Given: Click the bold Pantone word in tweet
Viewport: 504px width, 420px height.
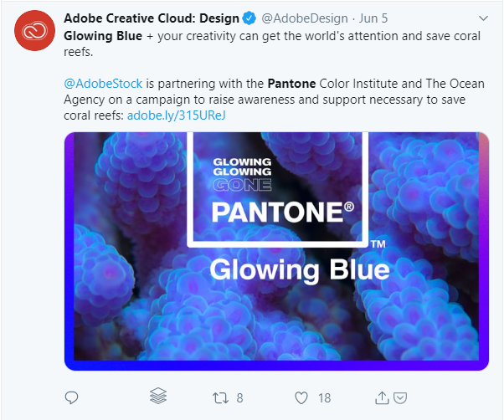Looking at the screenshot, I should coord(292,84).
